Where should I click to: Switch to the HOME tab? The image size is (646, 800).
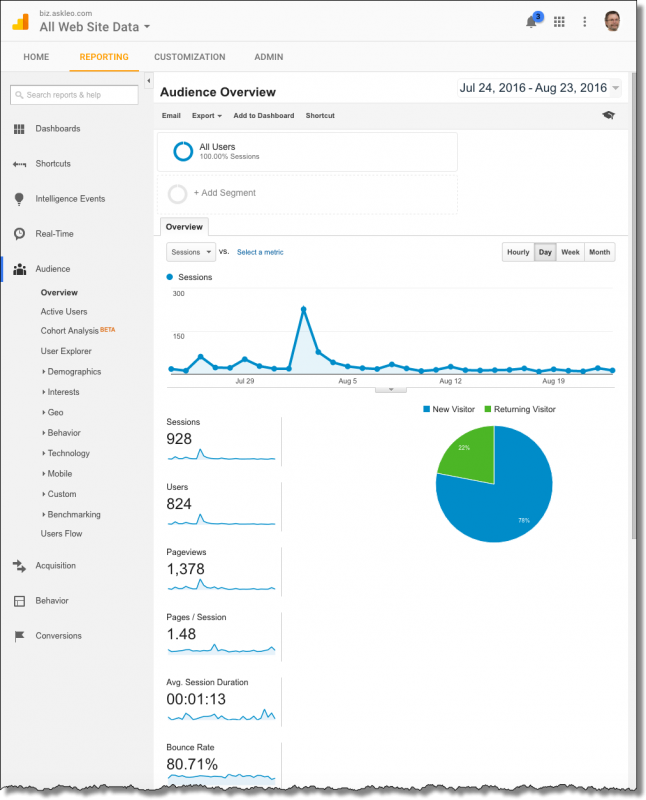(36, 57)
